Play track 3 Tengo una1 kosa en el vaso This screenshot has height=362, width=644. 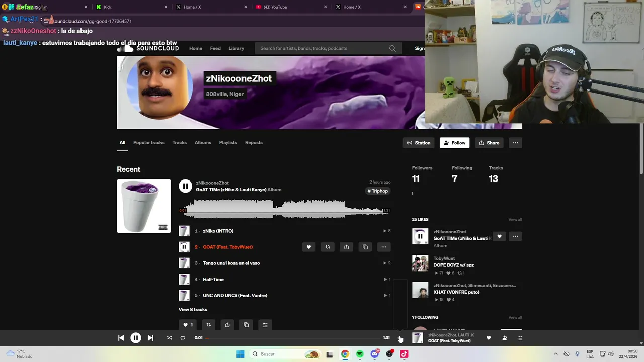click(231, 263)
